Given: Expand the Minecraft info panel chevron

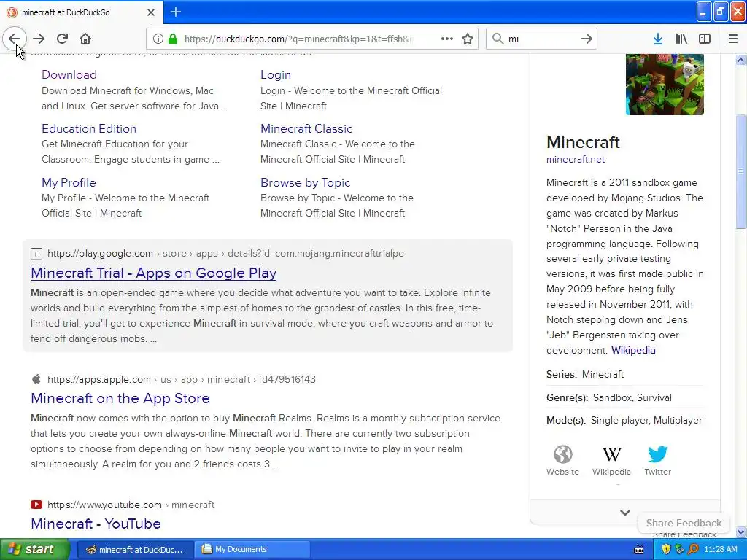Looking at the screenshot, I should [x=625, y=513].
